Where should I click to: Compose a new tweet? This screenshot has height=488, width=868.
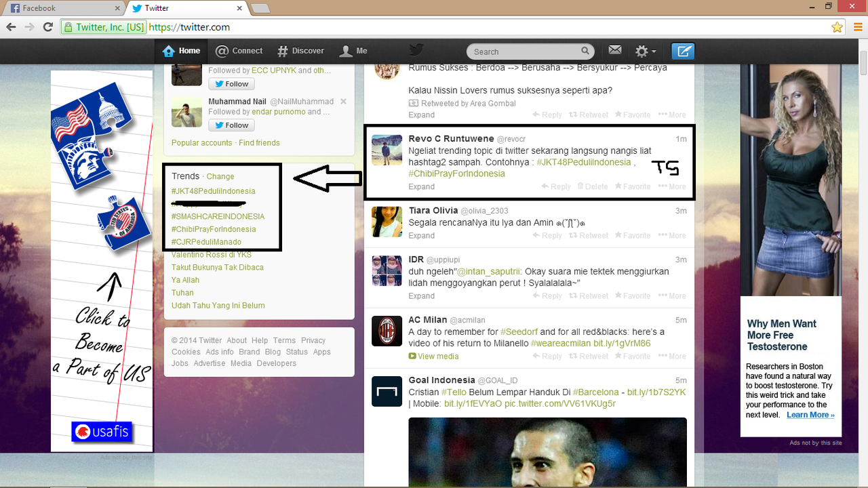[683, 52]
